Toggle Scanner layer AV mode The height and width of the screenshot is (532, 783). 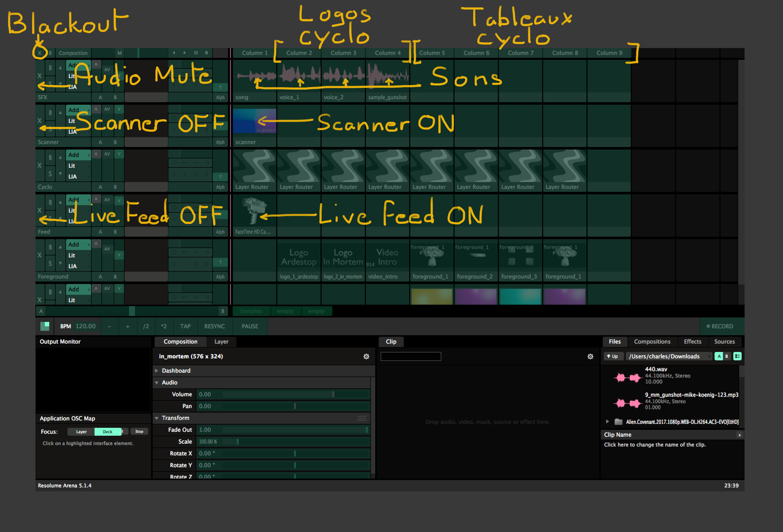107,109
